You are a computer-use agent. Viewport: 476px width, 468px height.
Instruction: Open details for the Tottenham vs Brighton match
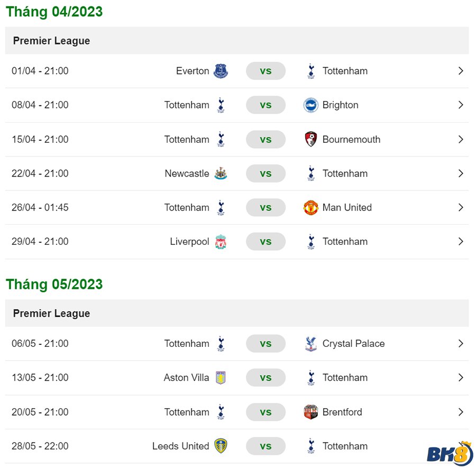click(461, 105)
